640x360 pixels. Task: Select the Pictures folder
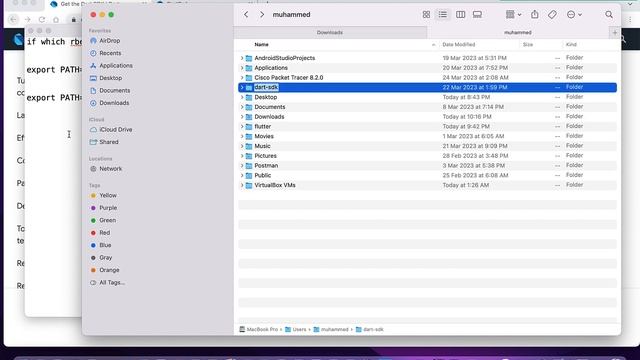[427, 156]
